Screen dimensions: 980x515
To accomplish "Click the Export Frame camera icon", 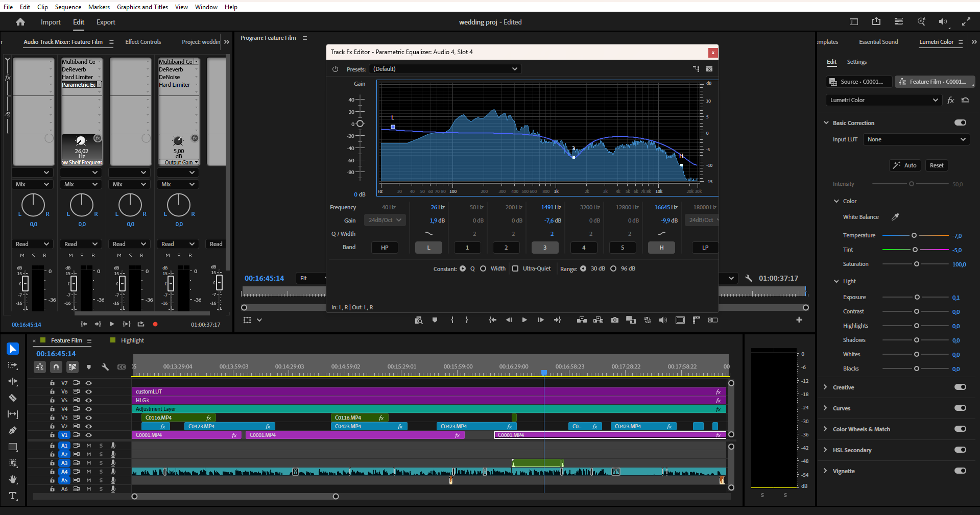I will pyautogui.click(x=615, y=320).
